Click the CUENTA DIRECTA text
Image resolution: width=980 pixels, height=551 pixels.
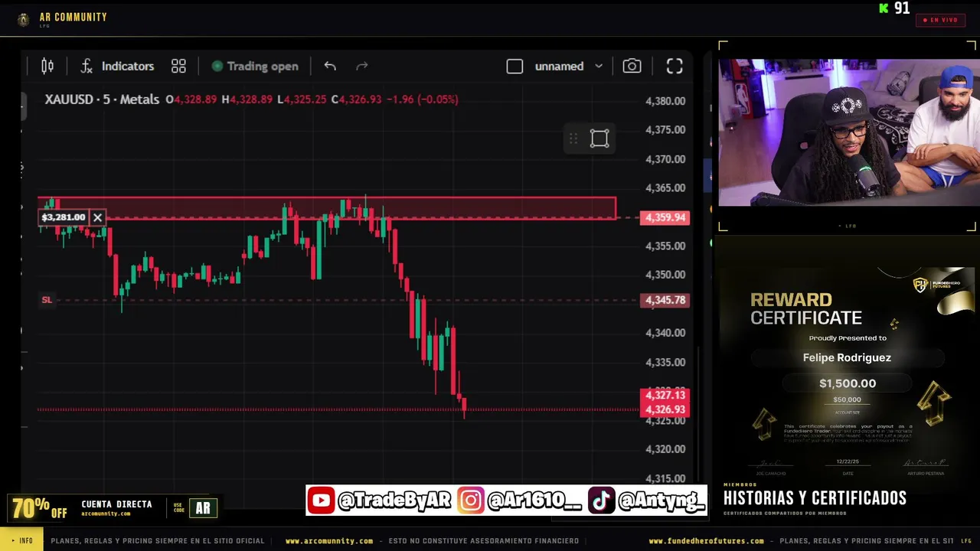click(116, 504)
